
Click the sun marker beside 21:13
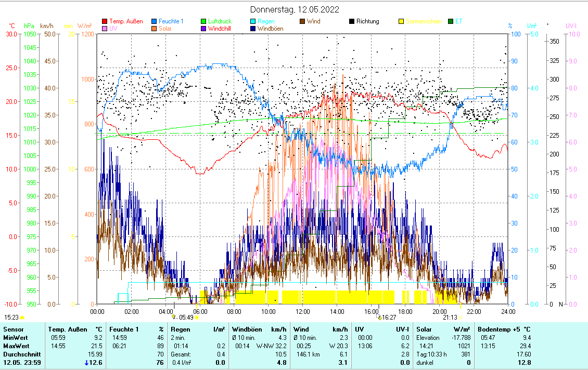click(460, 317)
